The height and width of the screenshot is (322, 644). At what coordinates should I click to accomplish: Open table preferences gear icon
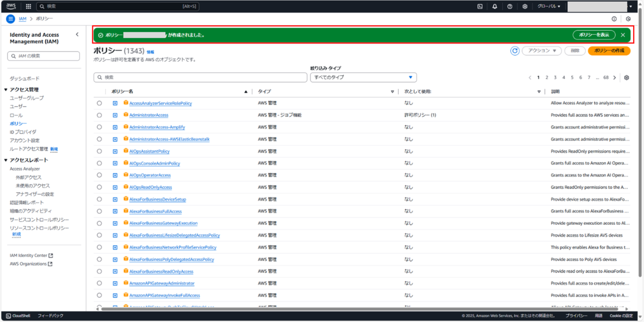(x=626, y=77)
